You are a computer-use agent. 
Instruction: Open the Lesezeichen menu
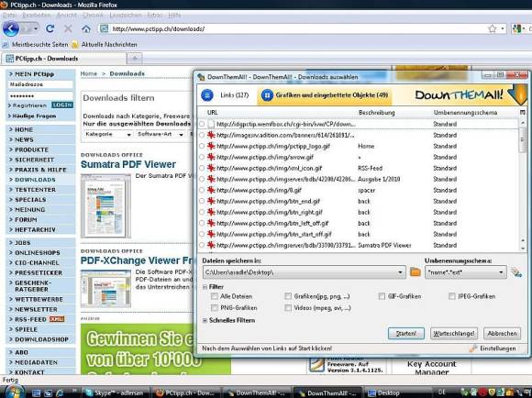126,16
